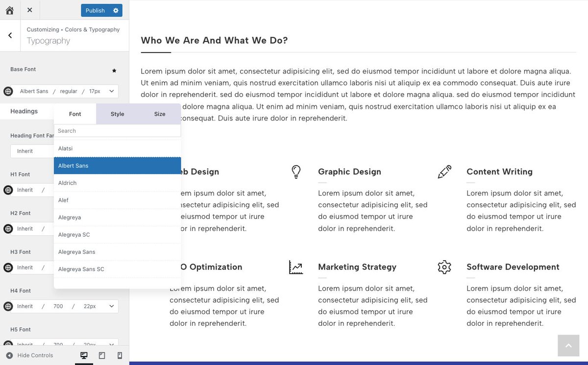Expand the H4 Font dropdown arrow
This screenshot has width=588, height=365.
112,306
